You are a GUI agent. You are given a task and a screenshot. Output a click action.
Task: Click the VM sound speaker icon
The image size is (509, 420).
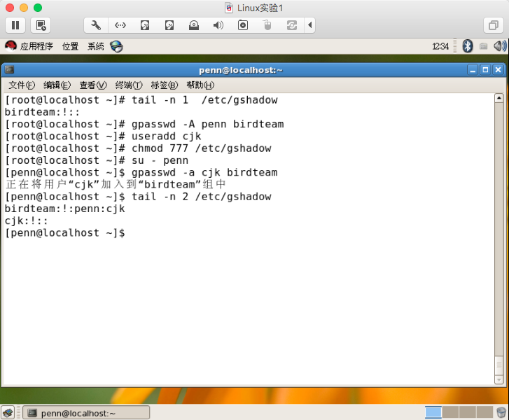tap(218, 25)
